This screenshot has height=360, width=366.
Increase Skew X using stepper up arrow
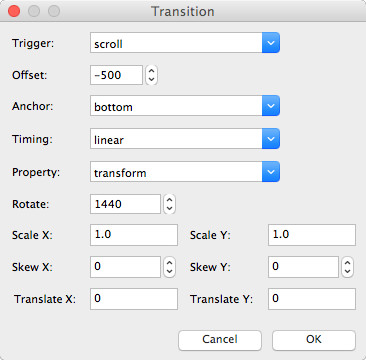(x=169, y=263)
